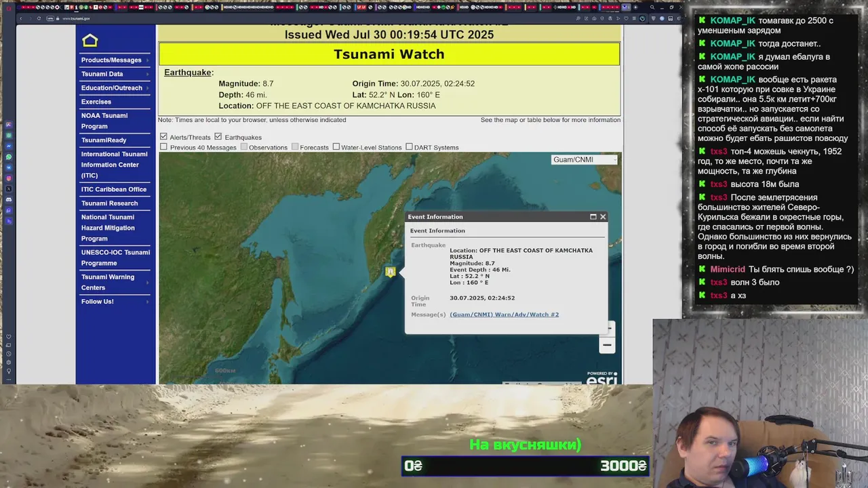868x488 pixels.
Task: Open WhatsApp in browser sidebar
Action: click(x=9, y=157)
